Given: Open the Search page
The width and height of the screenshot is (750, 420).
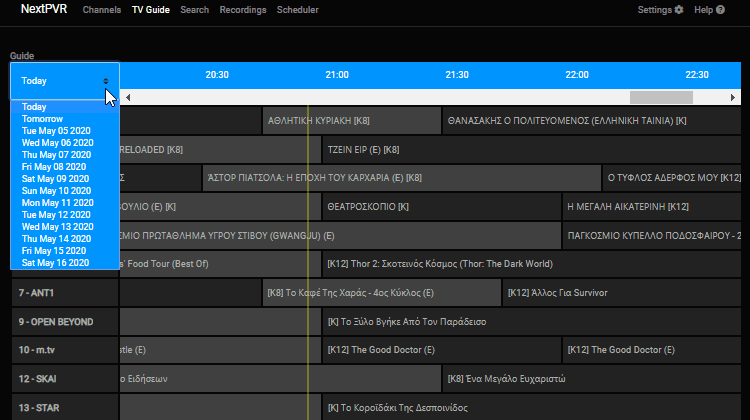Looking at the screenshot, I should pyautogui.click(x=195, y=10).
